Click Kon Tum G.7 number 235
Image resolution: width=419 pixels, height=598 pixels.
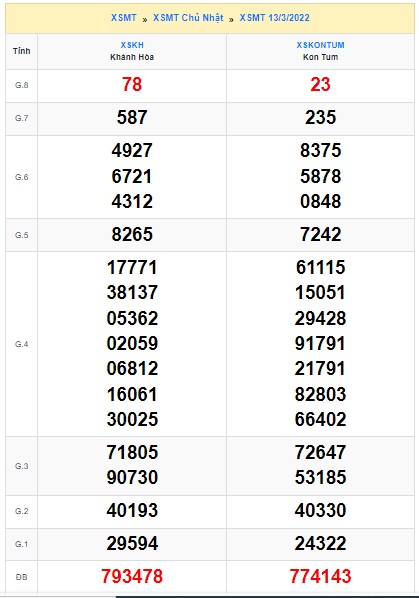pos(320,117)
